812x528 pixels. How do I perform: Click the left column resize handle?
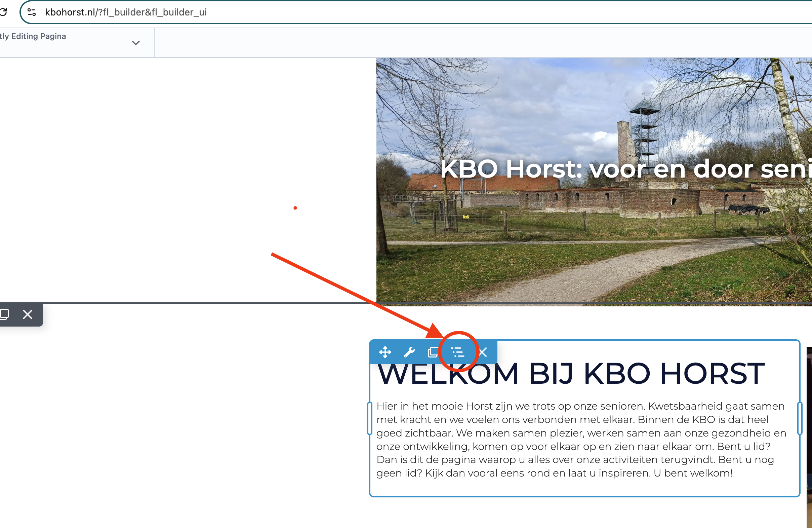(x=369, y=418)
